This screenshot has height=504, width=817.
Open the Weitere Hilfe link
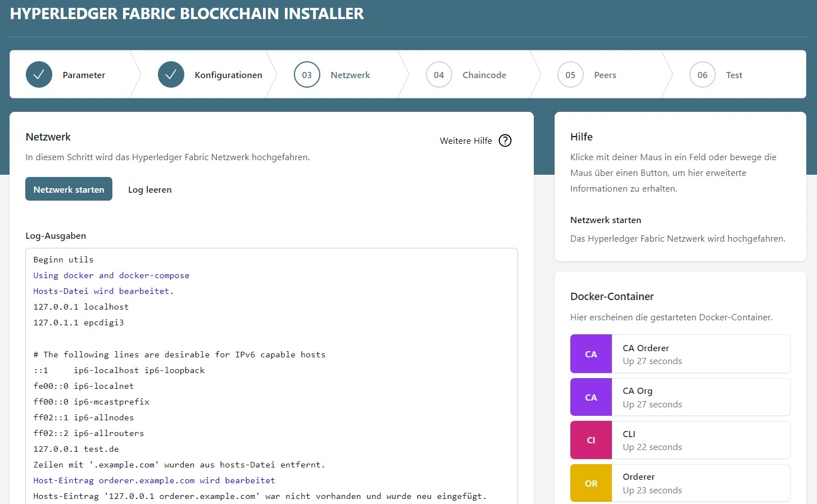tap(466, 140)
